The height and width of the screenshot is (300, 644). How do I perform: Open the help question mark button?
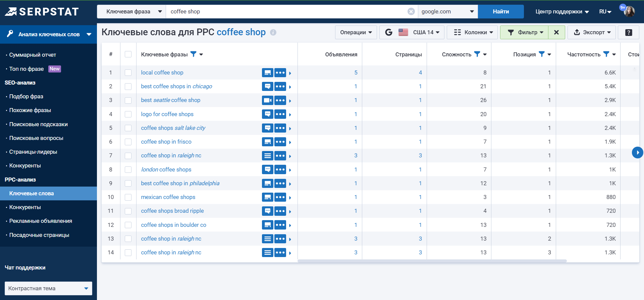coord(629,33)
